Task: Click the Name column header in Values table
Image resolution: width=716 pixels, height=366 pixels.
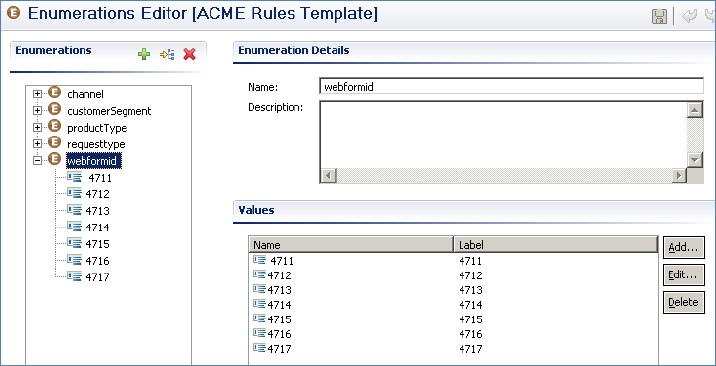Action: click(351, 245)
